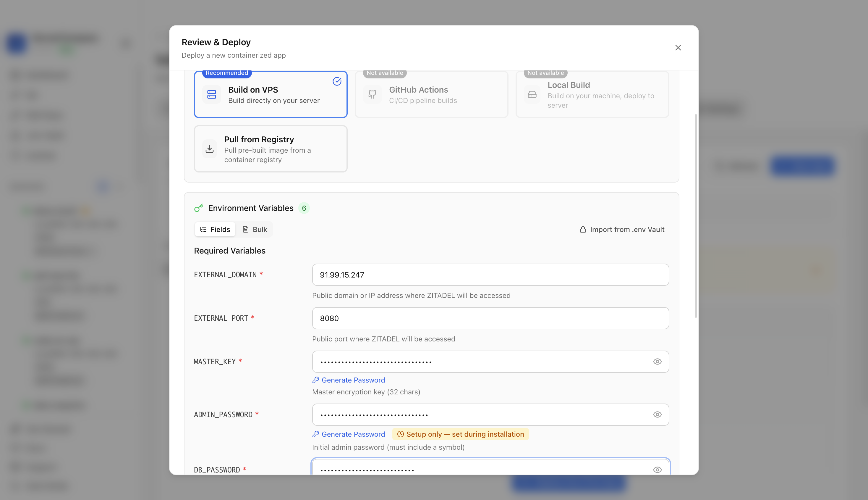Click the MASTER_KEY label

215,362
